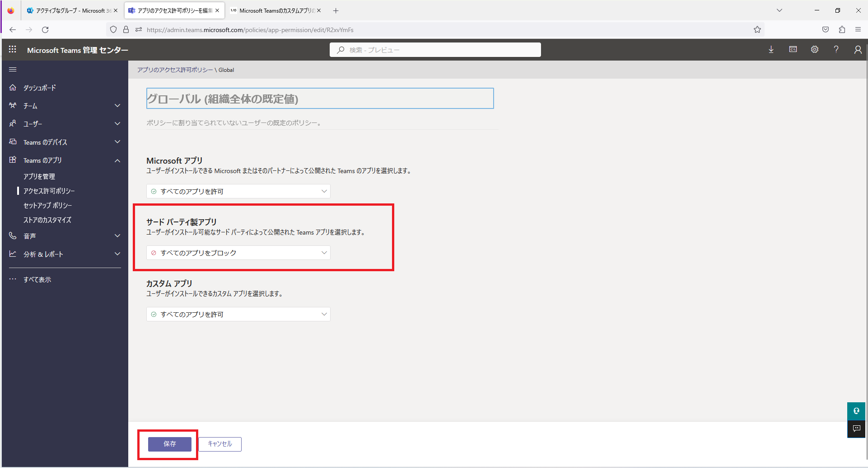Open セットアップ ポリシー in sidebar
Viewport: 868px width, 471px height.
click(x=48, y=205)
